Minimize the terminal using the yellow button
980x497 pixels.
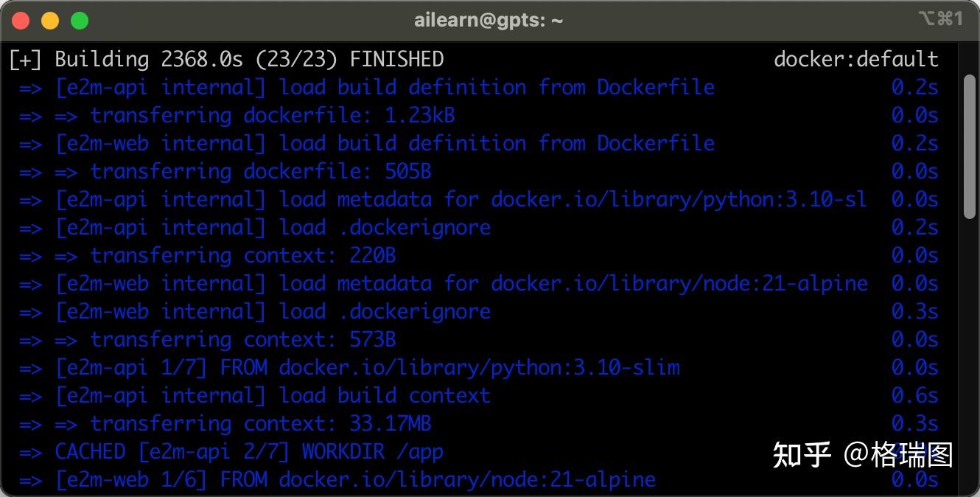coord(50,21)
